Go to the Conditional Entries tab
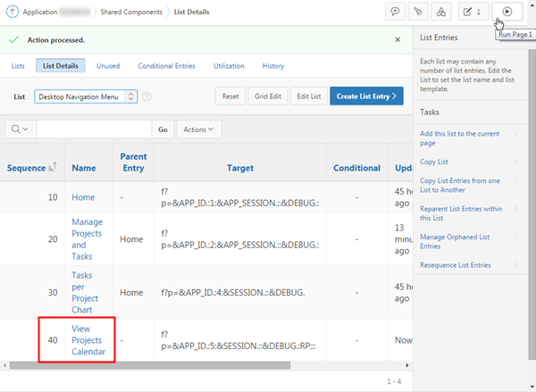Viewport: 536px width, 392px height. (166, 66)
